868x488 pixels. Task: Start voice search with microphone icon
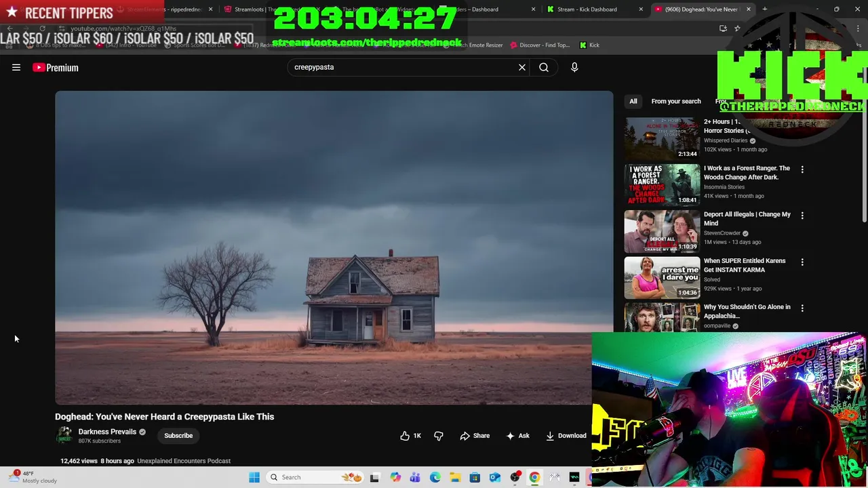[574, 67]
